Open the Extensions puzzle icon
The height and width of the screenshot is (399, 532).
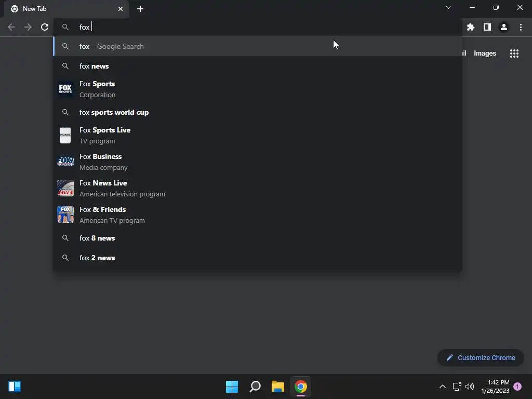pos(471,27)
